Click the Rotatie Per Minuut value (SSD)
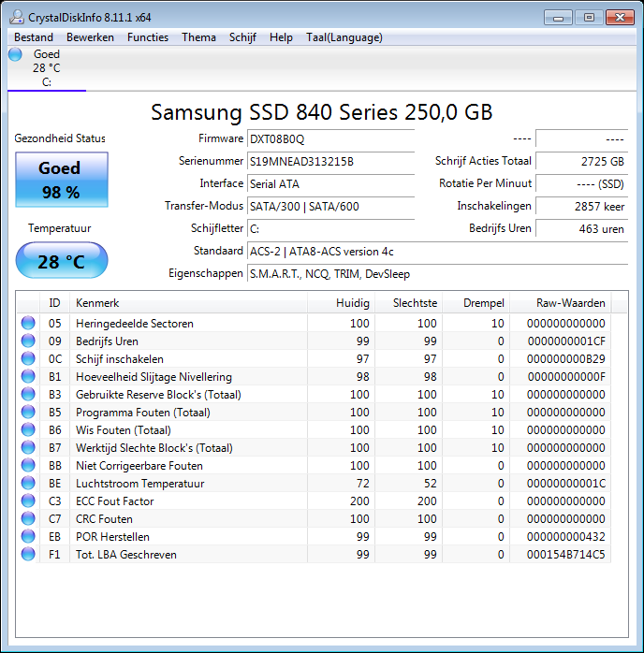 tap(581, 184)
